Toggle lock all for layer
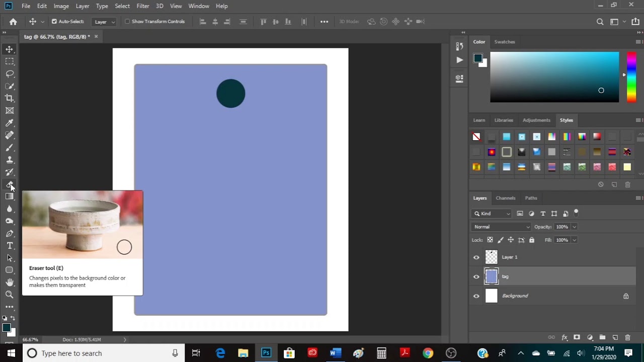The height and width of the screenshot is (362, 644). [532, 240]
